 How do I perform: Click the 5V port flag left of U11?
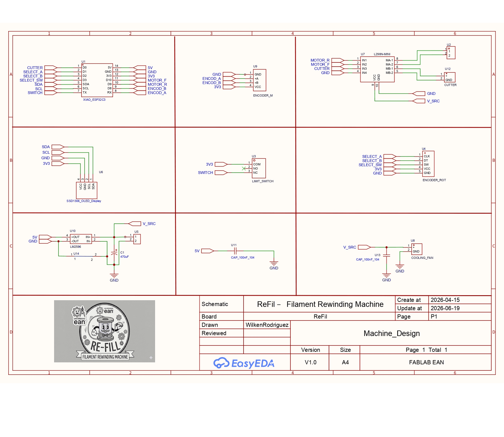207,251
